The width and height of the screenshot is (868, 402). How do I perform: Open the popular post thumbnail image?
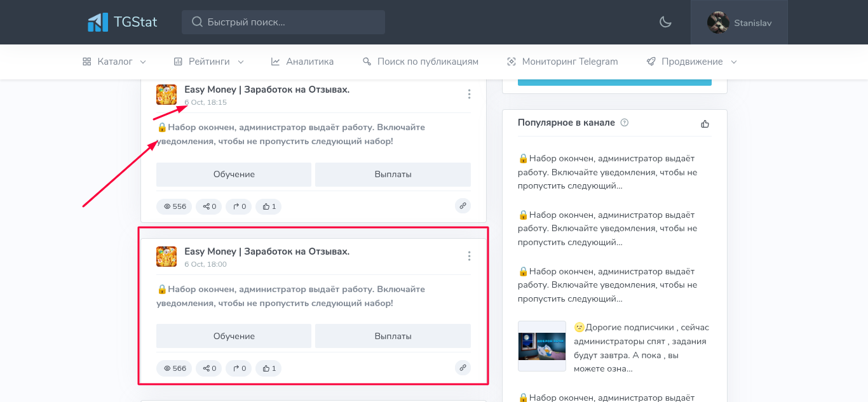[x=541, y=346]
